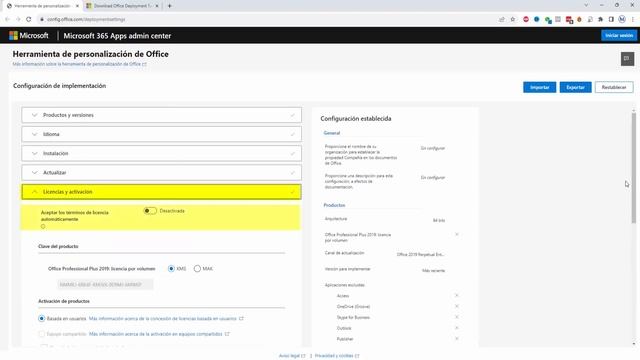Screen dimensions: 640x360
Task: Open the feedback icon at top right
Action: tap(627, 59)
